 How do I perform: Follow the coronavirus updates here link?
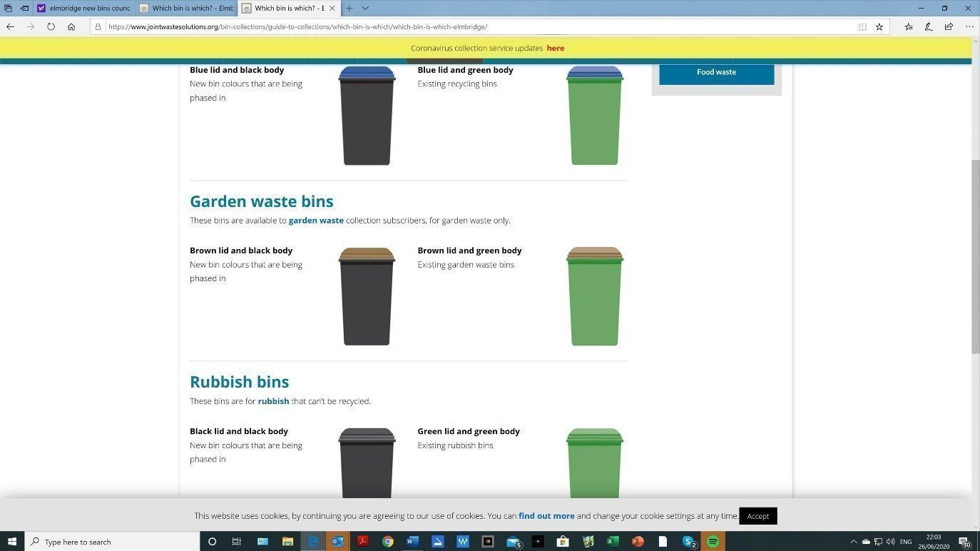pyautogui.click(x=556, y=48)
